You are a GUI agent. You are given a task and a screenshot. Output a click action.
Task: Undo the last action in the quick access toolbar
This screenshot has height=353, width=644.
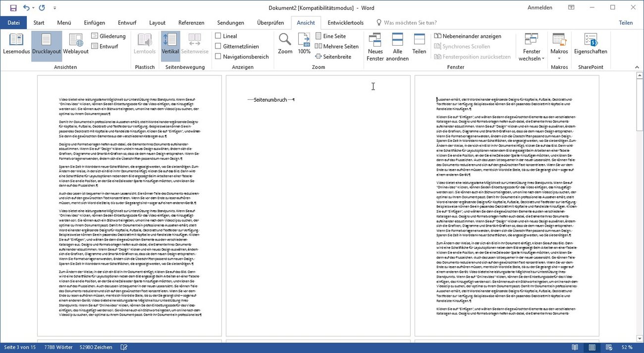pos(26,8)
